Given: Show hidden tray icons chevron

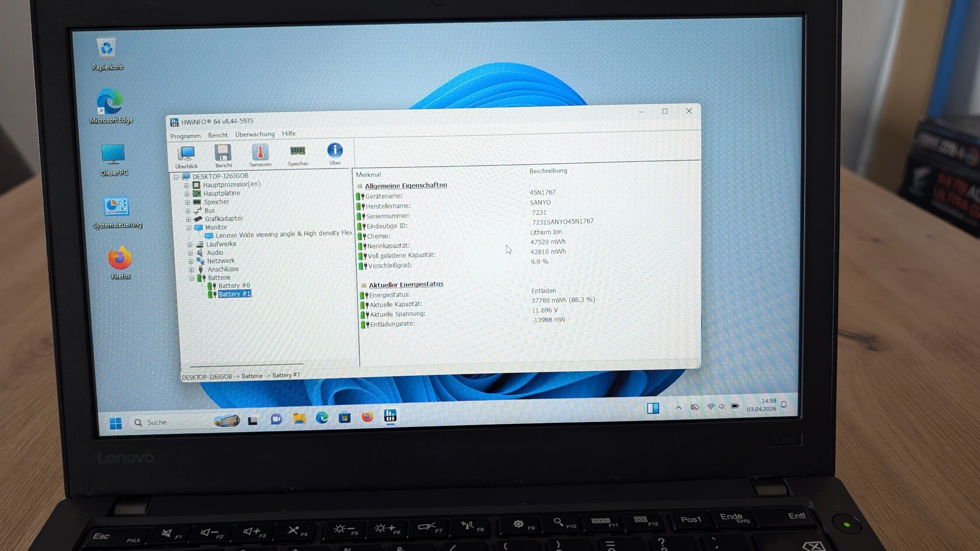Looking at the screenshot, I should [x=678, y=408].
